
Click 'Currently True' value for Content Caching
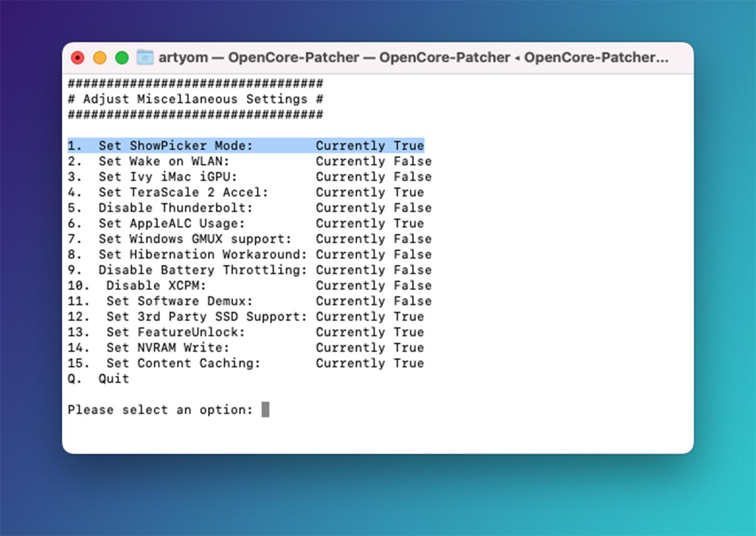(x=370, y=363)
